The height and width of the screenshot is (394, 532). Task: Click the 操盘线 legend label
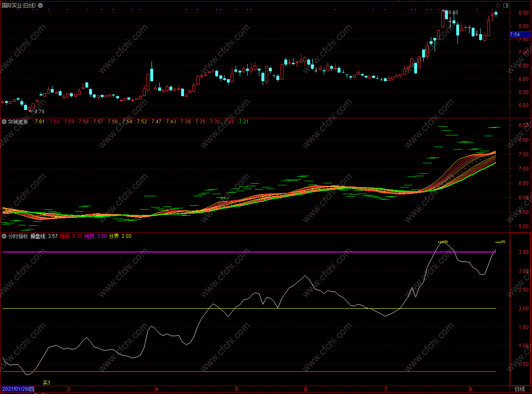click(x=38, y=236)
